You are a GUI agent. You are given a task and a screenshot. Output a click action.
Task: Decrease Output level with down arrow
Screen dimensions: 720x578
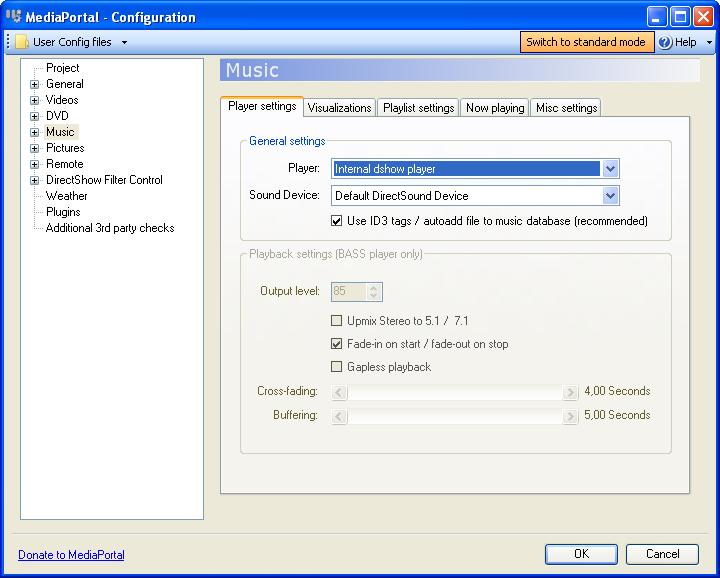374,296
